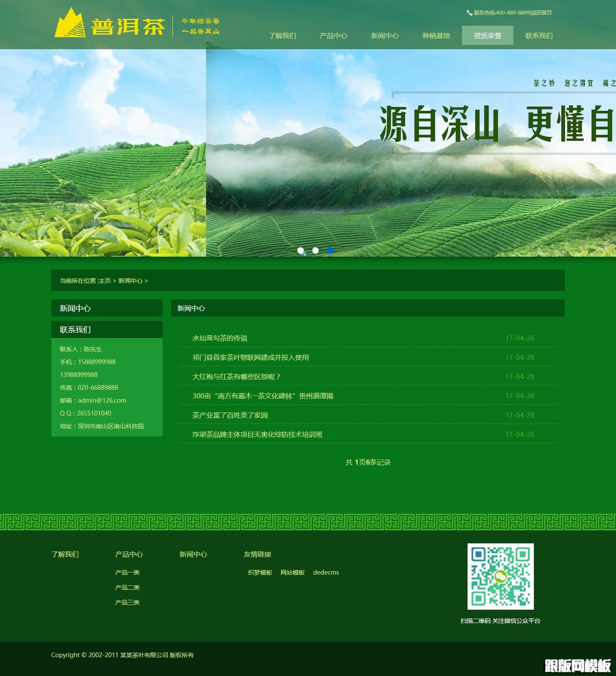The height and width of the screenshot is (676, 616).
Task: Open the 种植基地 navigation menu item
Action: [x=436, y=36]
